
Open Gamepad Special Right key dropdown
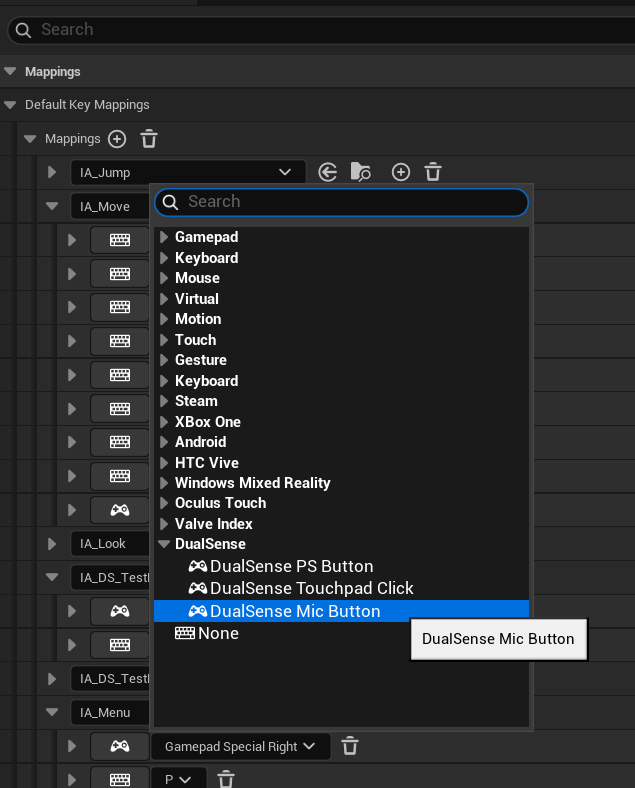(241, 746)
